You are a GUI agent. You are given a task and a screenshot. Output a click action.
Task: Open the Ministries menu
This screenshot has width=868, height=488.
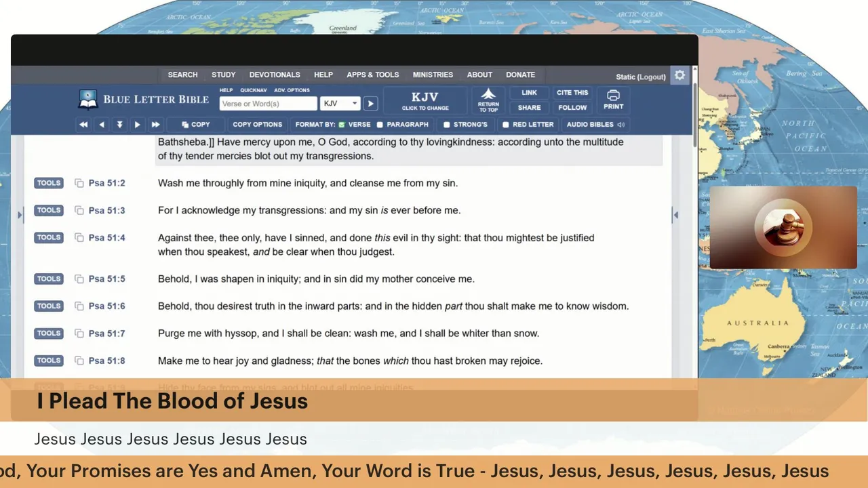pyautogui.click(x=433, y=75)
